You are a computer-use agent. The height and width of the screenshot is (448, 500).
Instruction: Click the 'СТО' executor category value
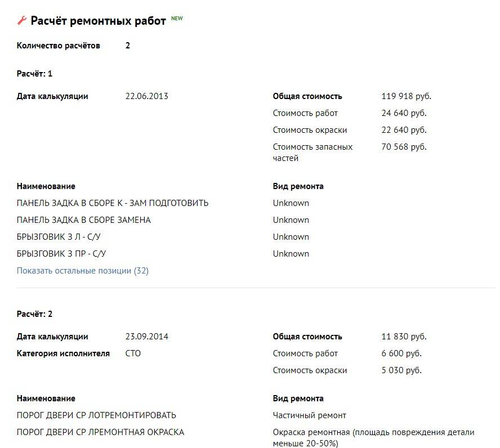[133, 353]
